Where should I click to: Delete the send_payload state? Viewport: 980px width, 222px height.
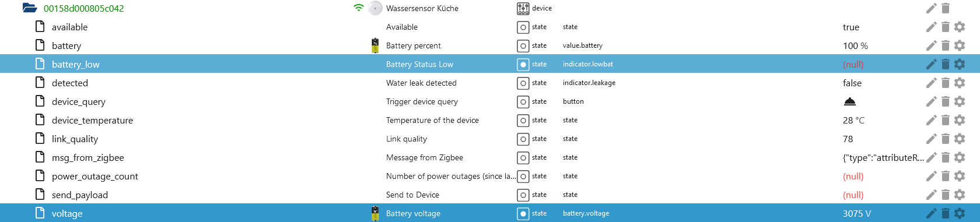pyautogui.click(x=946, y=195)
